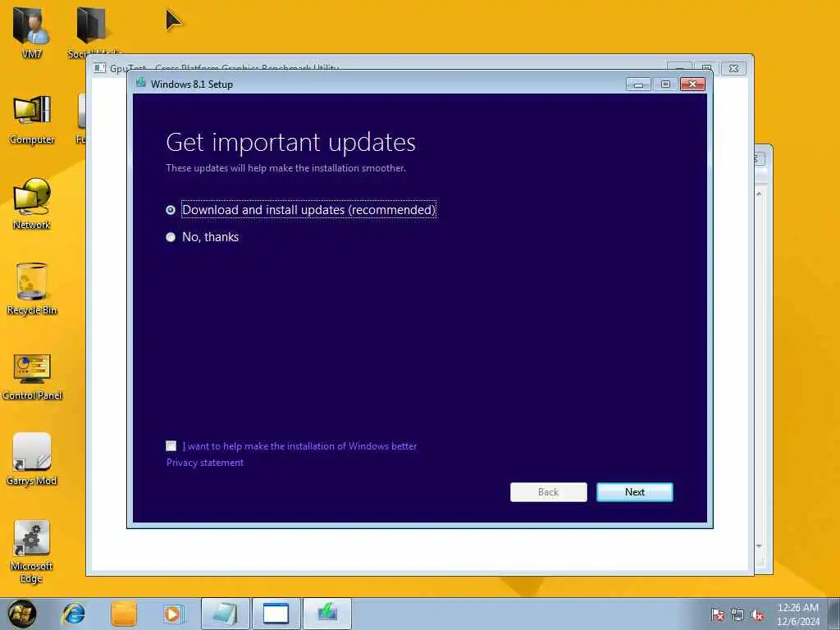Screen dimensions: 840x630
Task: Launch Internet Explorer from the taskbar
Action: [x=73, y=614]
